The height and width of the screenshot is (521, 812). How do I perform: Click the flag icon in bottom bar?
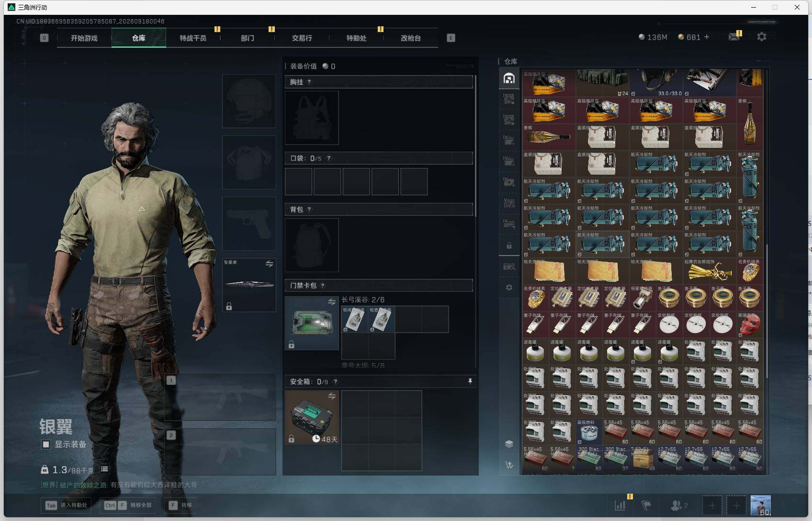tap(646, 505)
